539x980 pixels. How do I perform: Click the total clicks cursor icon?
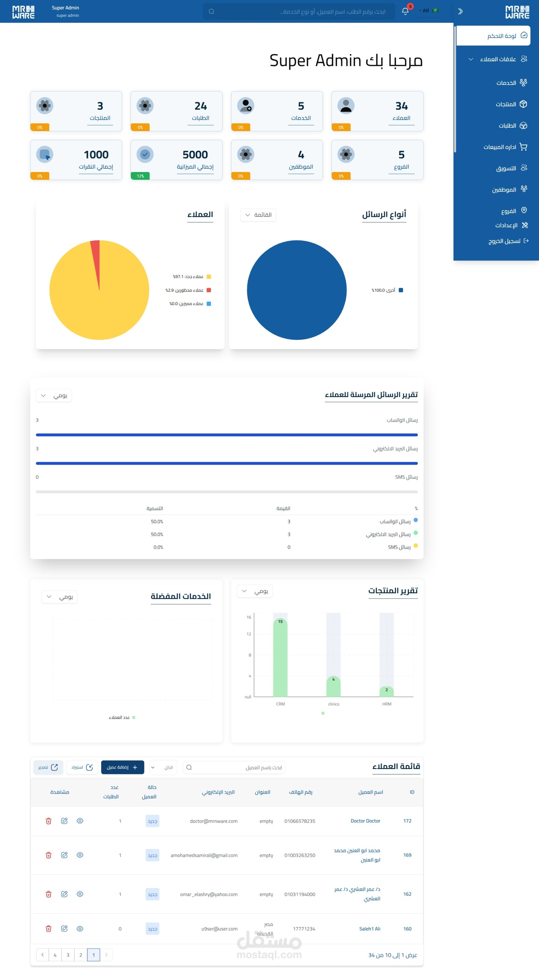click(45, 155)
